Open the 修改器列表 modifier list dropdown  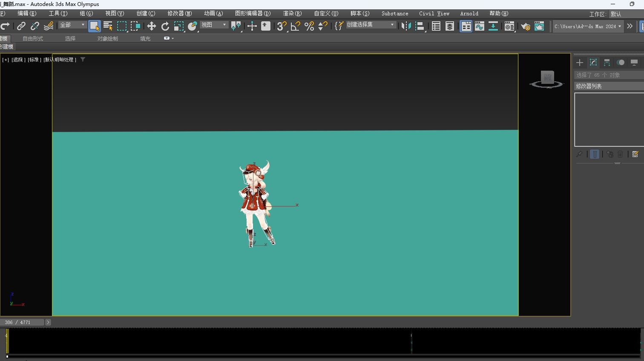click(x=609, y=86)
